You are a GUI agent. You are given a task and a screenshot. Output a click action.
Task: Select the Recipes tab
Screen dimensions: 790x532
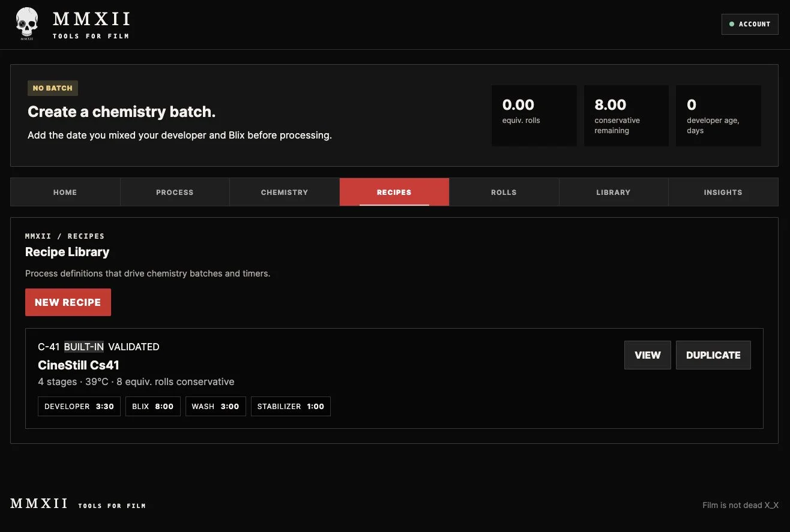tap(394, 192)
